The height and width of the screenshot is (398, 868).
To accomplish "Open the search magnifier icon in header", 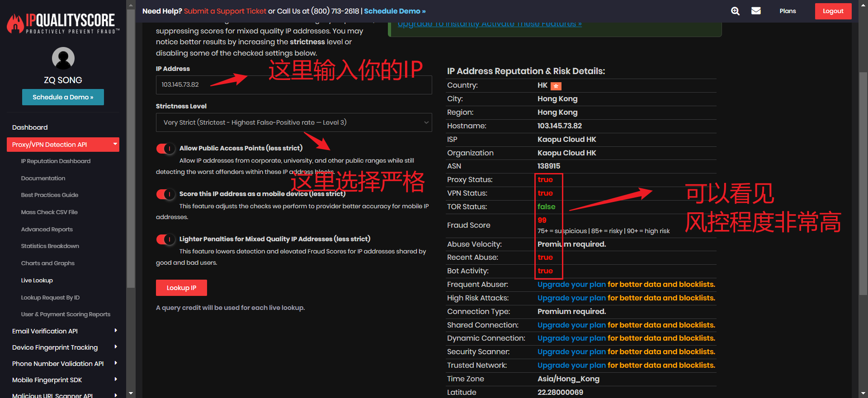I will point(736,11).
